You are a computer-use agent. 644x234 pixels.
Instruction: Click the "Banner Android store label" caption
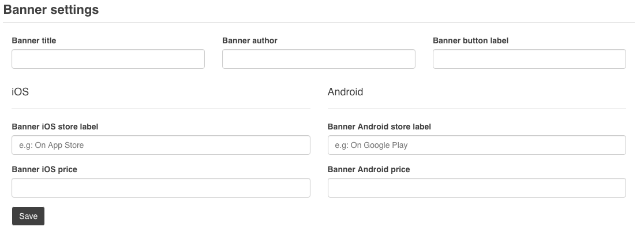point(379,127)
